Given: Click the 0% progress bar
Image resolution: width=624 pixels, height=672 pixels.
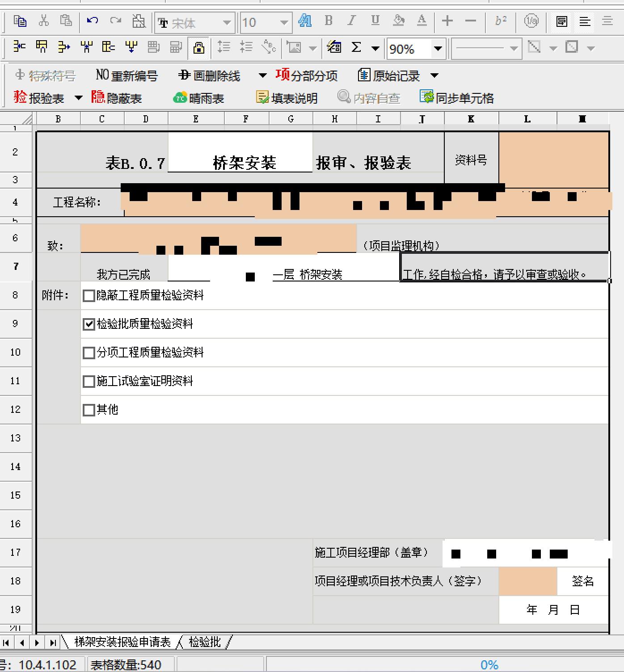Looking at the screenshot, I should (489, 665).
